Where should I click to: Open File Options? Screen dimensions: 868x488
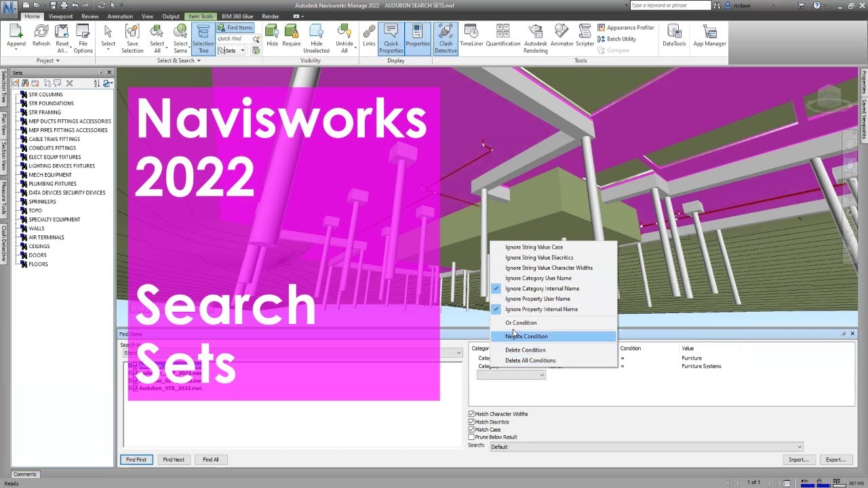[x=83, y=37]
